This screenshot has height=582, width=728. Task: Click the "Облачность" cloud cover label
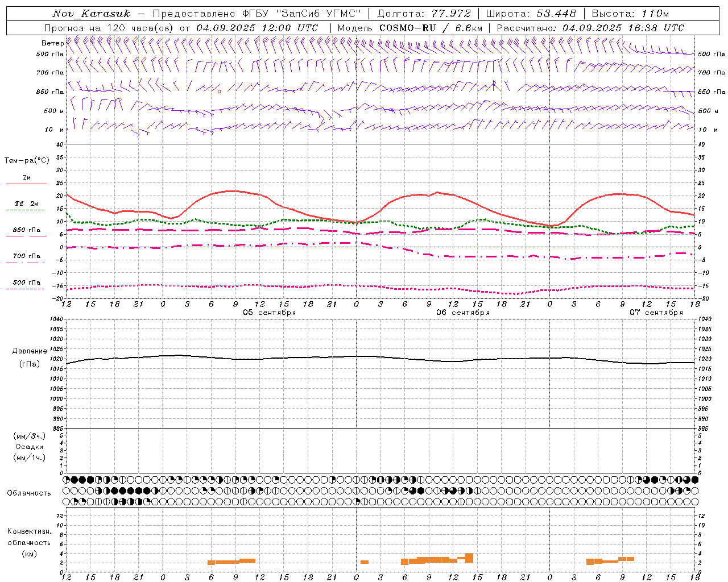click(29, 493)
